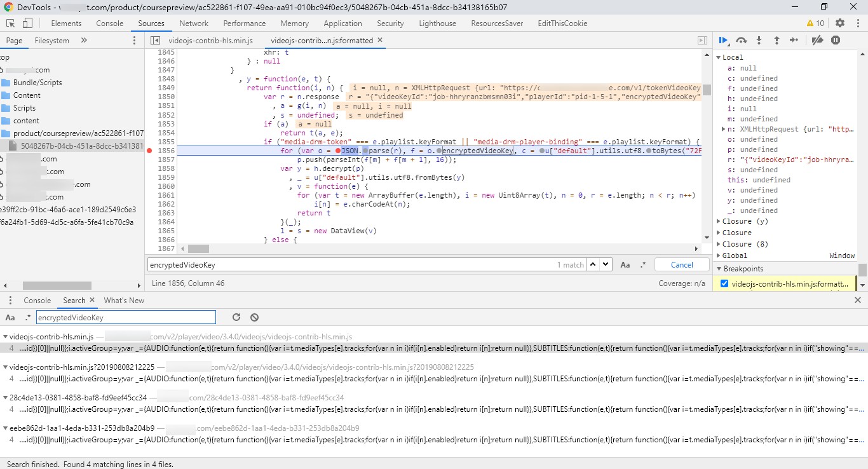
Task: Refresh the search results
Action: click(236, 317)
